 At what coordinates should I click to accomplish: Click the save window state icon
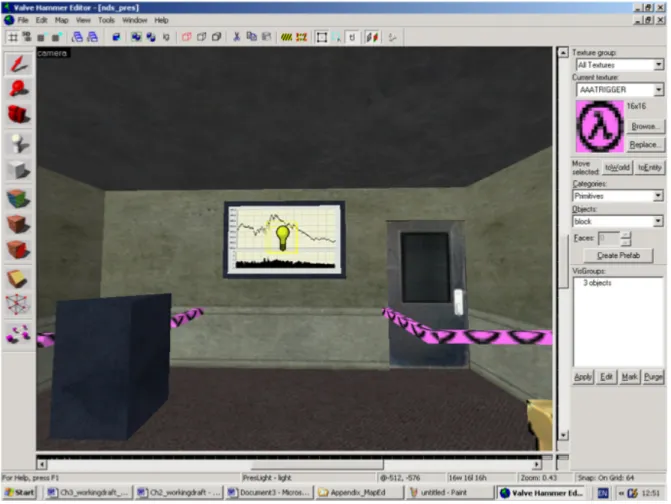point(92,38)
